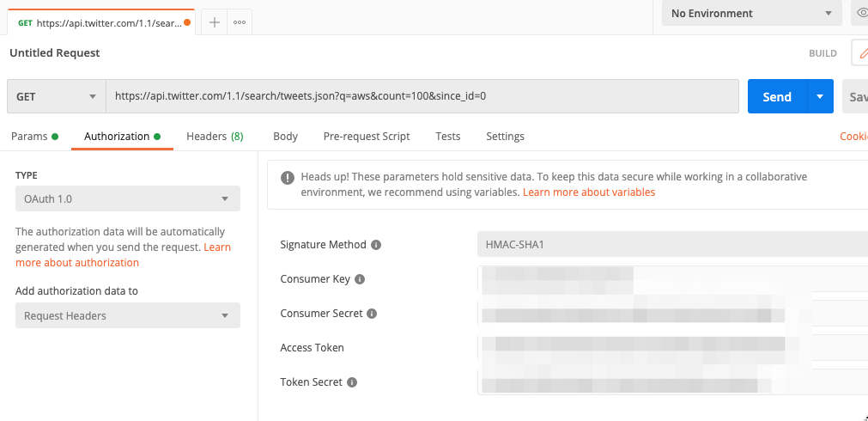Open the OAuth 1.0 type dropdown

[128, 198]
